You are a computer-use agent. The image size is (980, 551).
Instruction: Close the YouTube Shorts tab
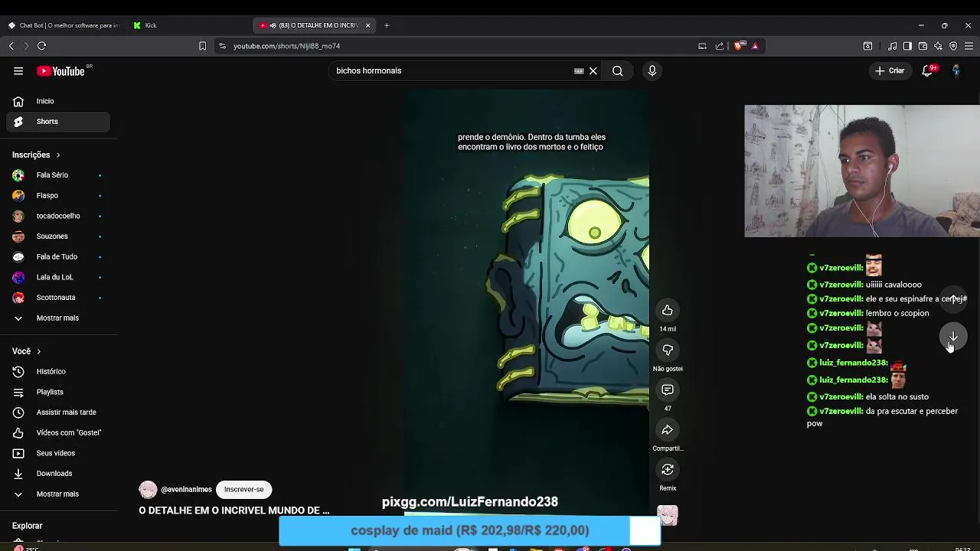pyautogui.click(x=367, y=25)
